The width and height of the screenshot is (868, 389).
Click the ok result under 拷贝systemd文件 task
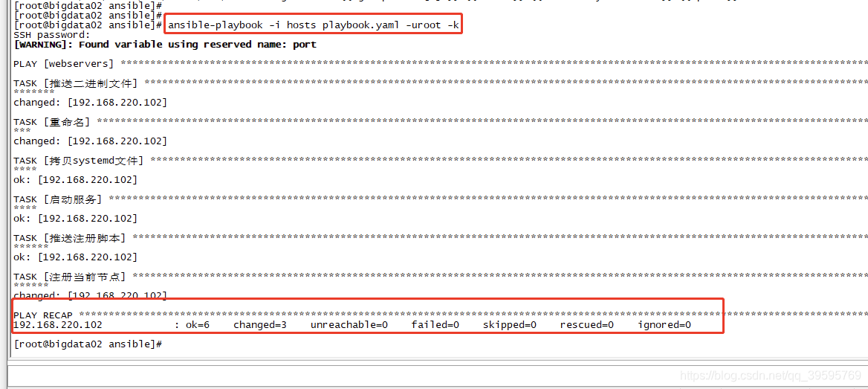point(75,179)
